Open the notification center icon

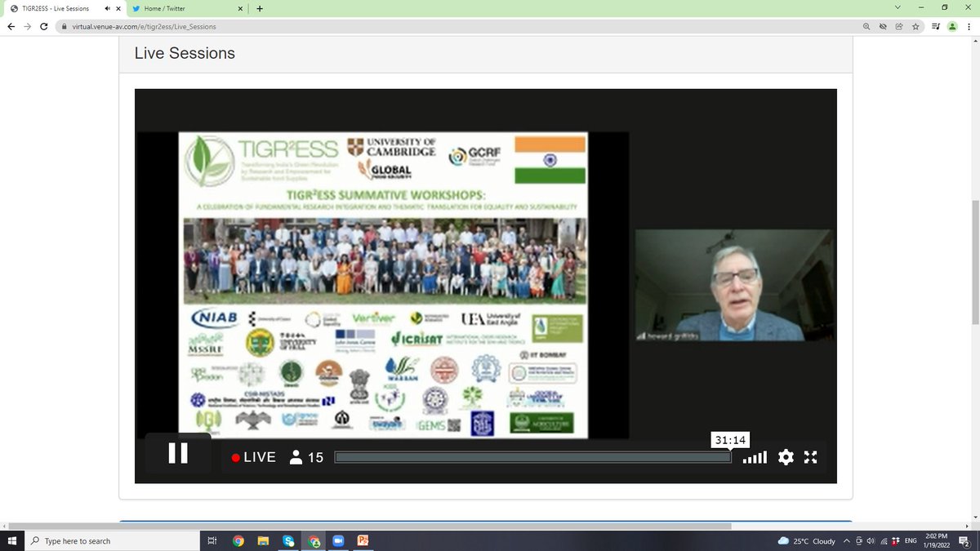964,540
